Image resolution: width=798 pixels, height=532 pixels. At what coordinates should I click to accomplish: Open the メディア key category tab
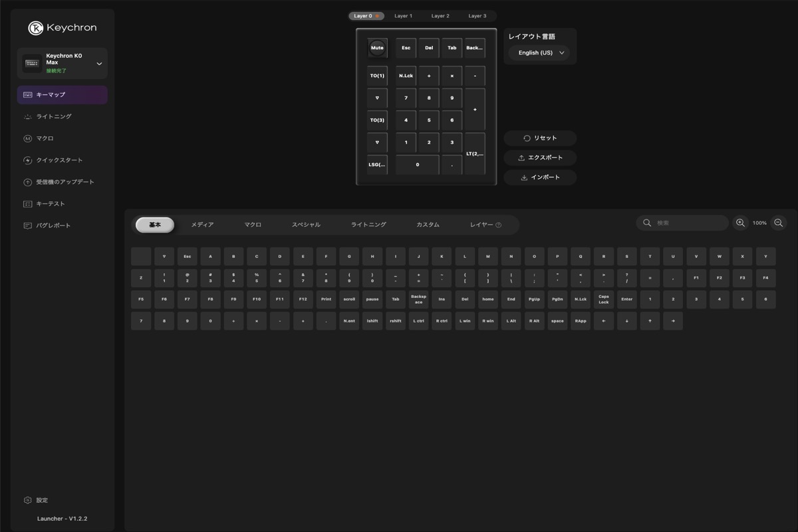pos(201,225)
